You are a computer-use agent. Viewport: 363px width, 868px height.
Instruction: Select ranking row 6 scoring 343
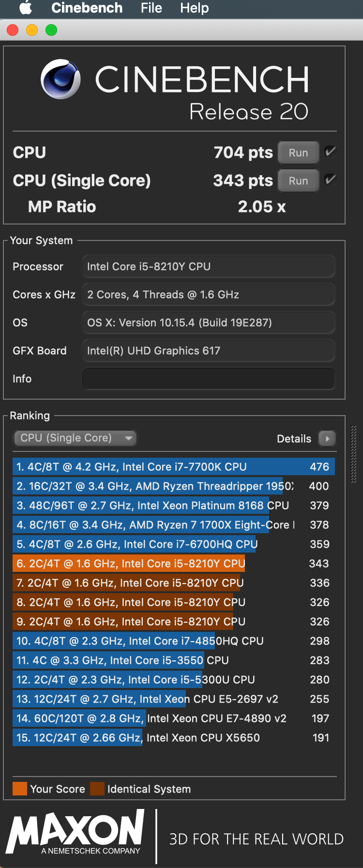[x=173, y=564]
